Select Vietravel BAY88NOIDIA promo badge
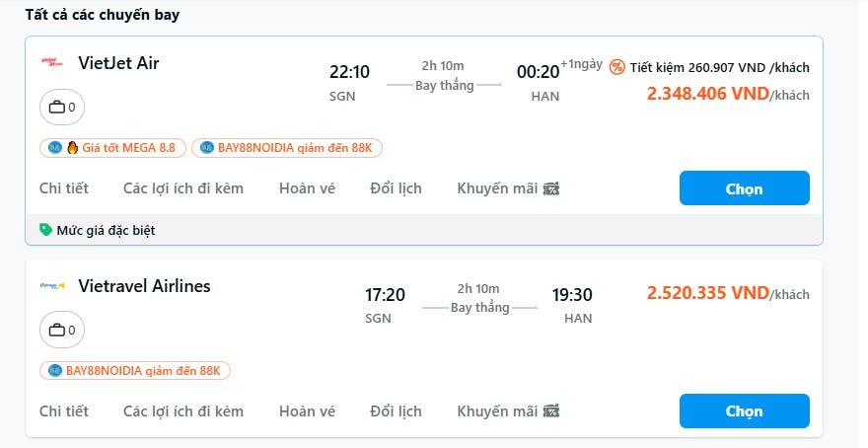868x448 pixels. pos(134,370)
